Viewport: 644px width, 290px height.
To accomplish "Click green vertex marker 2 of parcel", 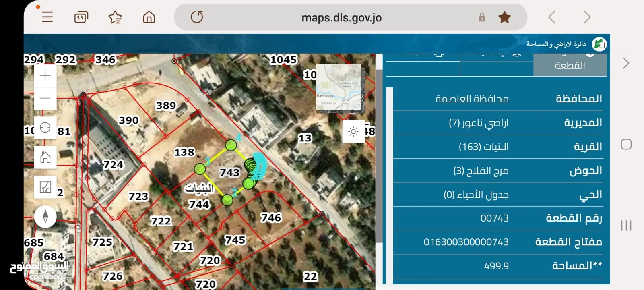I will coord(227,200).
